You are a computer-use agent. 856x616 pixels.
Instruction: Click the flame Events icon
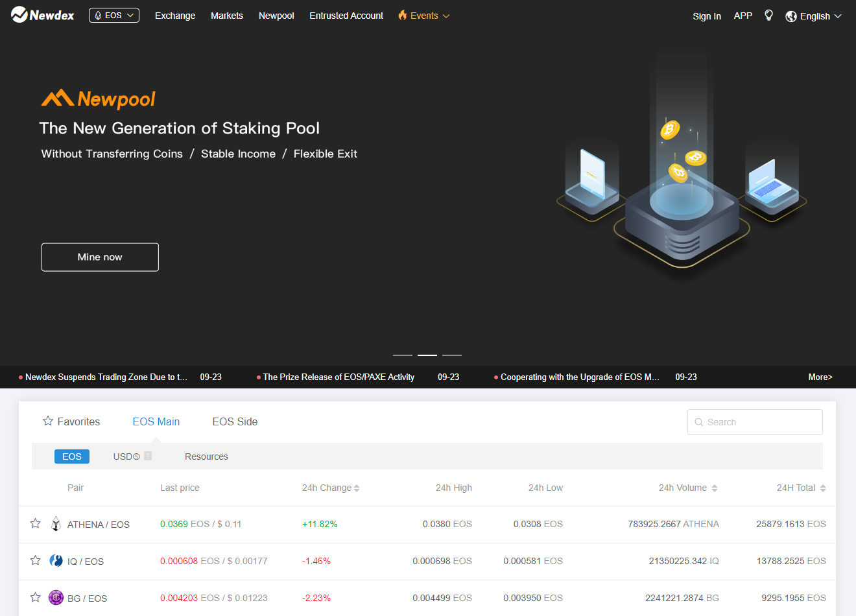[x=403, y=16]
